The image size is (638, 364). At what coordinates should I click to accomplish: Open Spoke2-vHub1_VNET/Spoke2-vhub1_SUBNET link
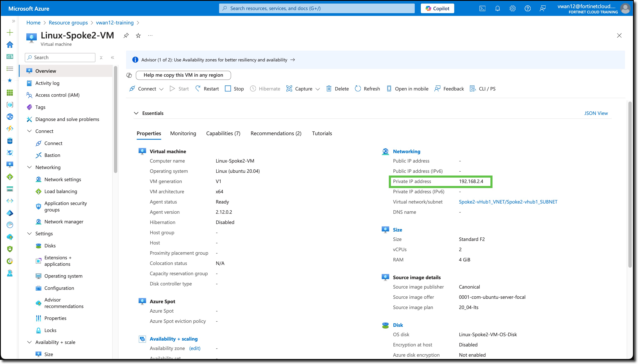[508, 202]
